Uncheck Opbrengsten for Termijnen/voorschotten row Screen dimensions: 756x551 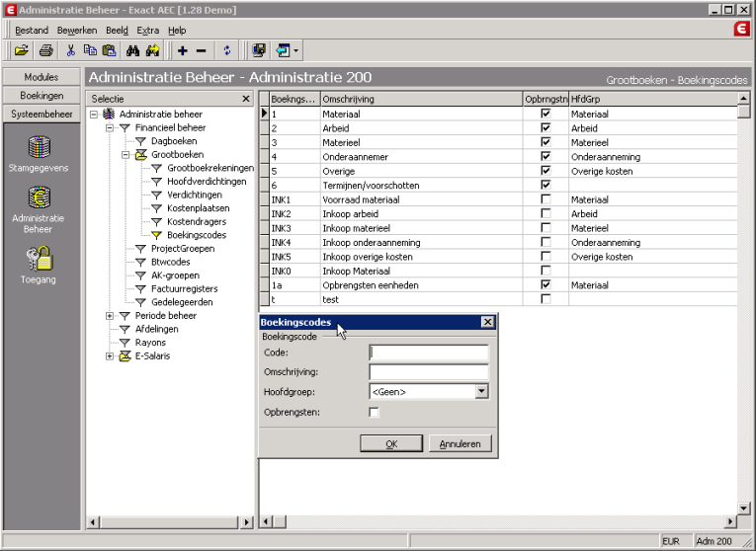tap(546, 185)
